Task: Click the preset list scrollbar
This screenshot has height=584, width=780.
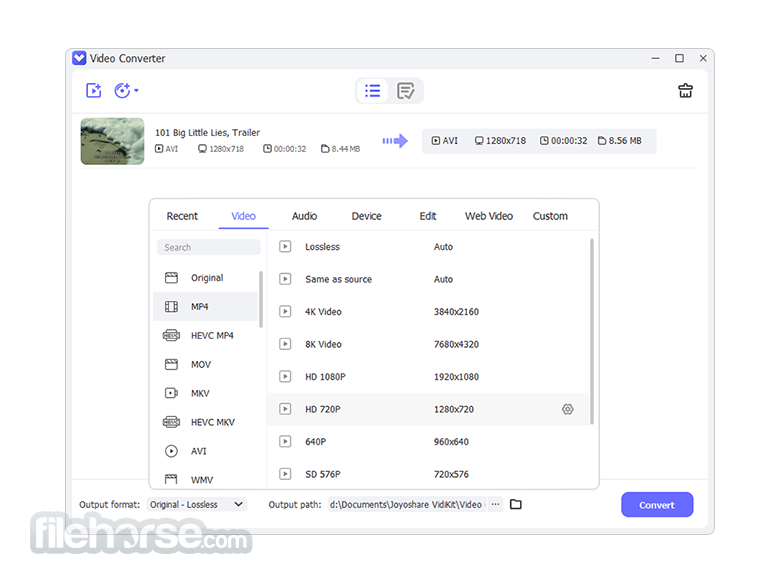Action: coord(591,331)
